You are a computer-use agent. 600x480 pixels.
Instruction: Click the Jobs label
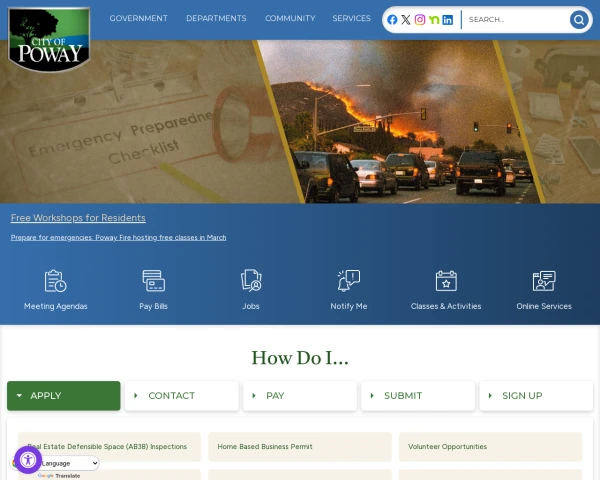point(251,306)
